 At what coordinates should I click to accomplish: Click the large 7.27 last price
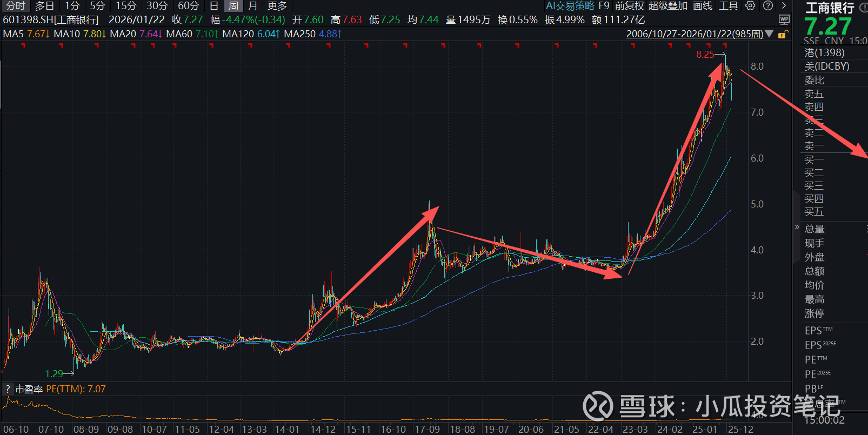(x=828, y=26)
